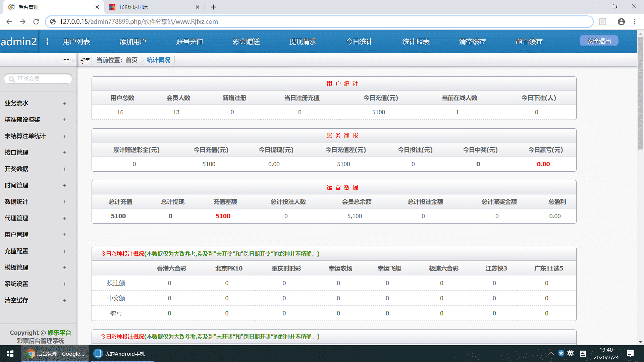Open the browser profile account icon

click(x=621, y=21)
